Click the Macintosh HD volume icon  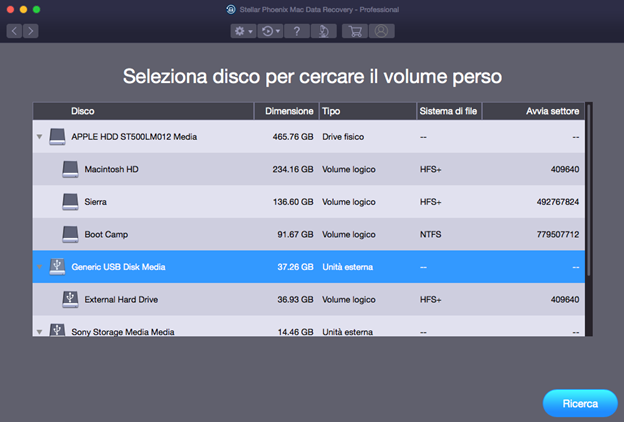pyautogui.click(x=70, y=169)
